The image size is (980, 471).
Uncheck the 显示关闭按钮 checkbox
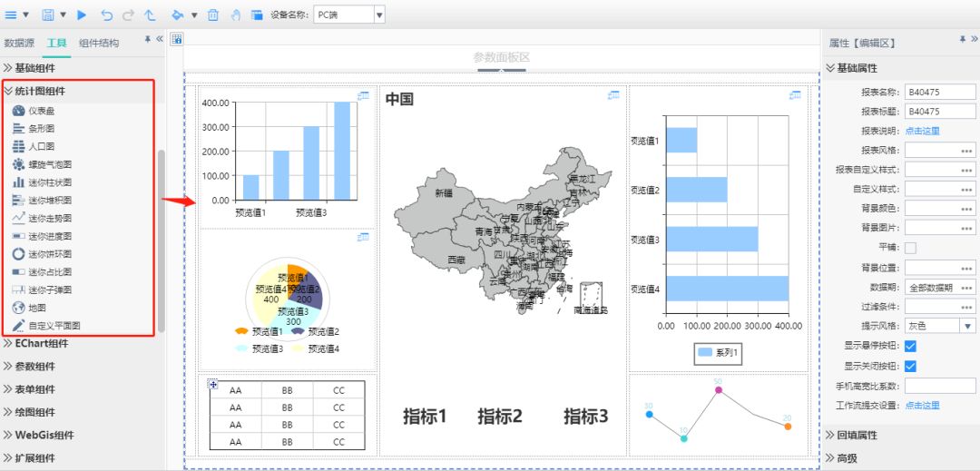pos(910,366)
